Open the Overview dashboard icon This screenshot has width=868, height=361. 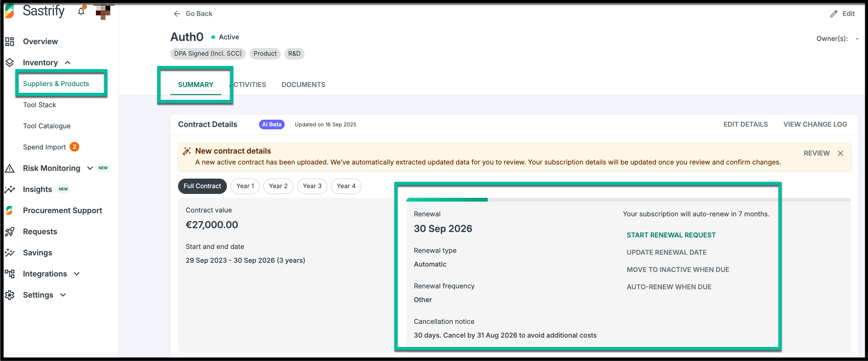(x=10, y=42)
